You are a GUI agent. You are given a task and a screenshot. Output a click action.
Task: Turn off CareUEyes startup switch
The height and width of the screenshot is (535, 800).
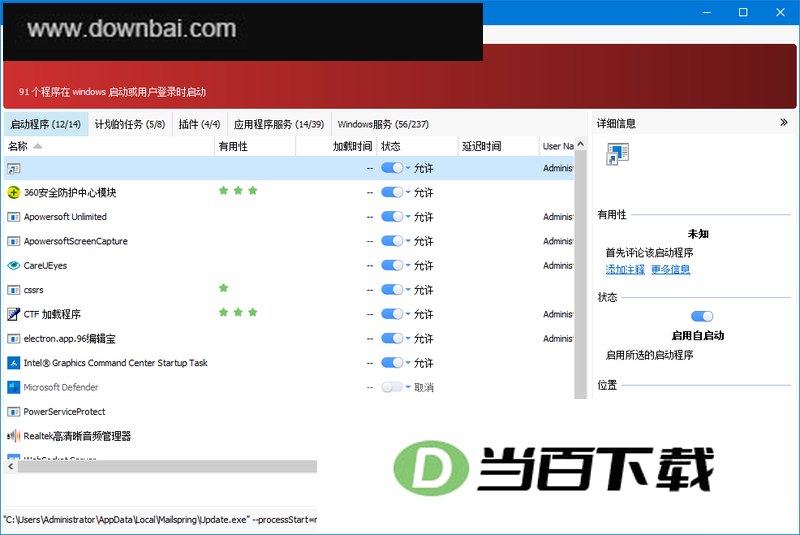pos(392,265)
